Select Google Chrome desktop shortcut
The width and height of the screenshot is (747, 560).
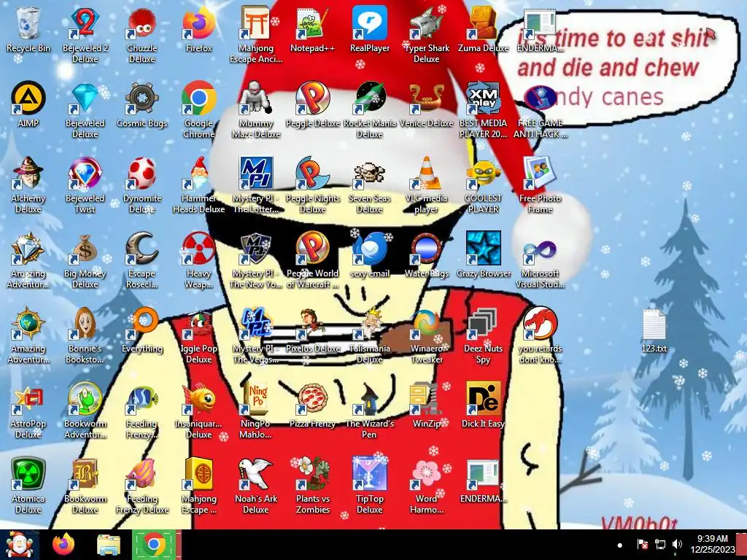pyautogui.click(x=198, y=109)
